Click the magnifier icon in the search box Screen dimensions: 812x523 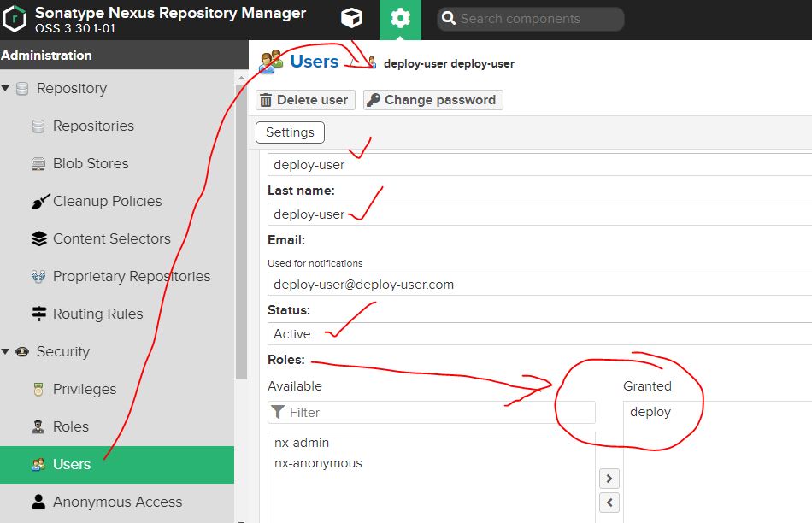click(449, 19)
